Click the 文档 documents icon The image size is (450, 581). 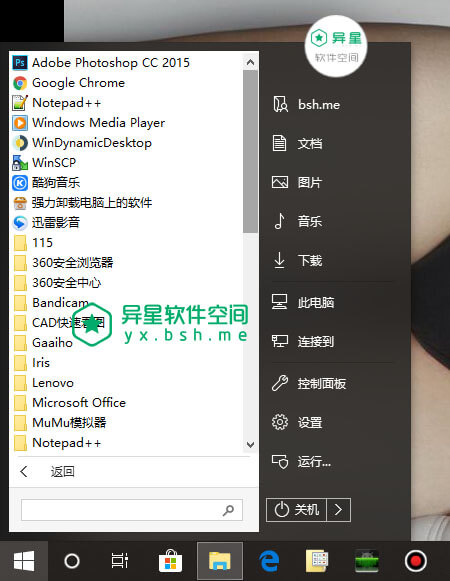tap(279, 143)
